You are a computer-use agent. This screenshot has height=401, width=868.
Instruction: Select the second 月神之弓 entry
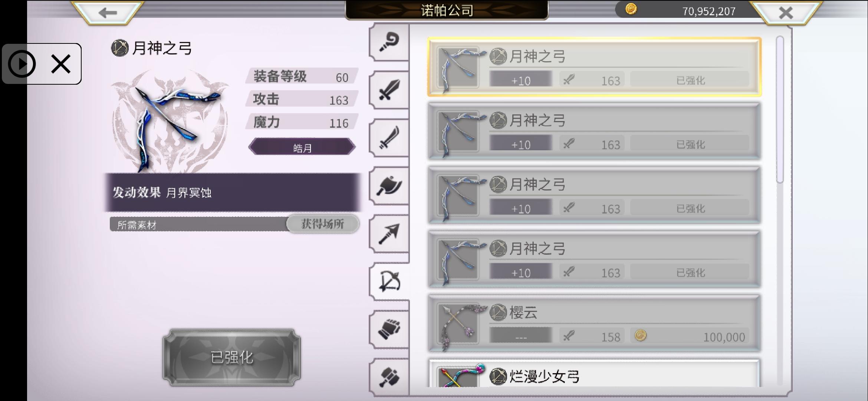[594, 131]
